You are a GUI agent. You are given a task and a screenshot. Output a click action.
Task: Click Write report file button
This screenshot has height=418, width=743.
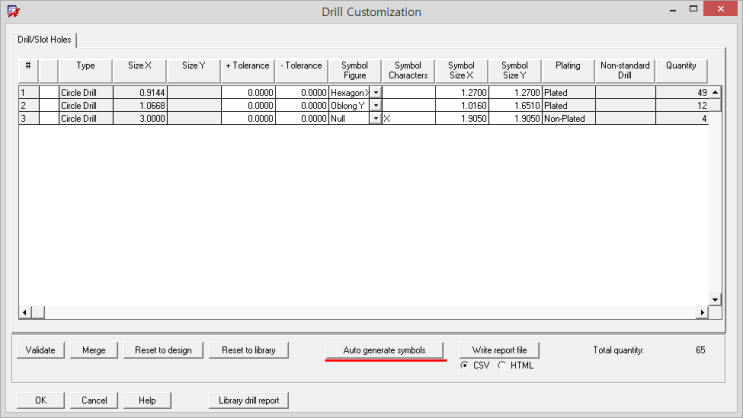click(499, 350)
